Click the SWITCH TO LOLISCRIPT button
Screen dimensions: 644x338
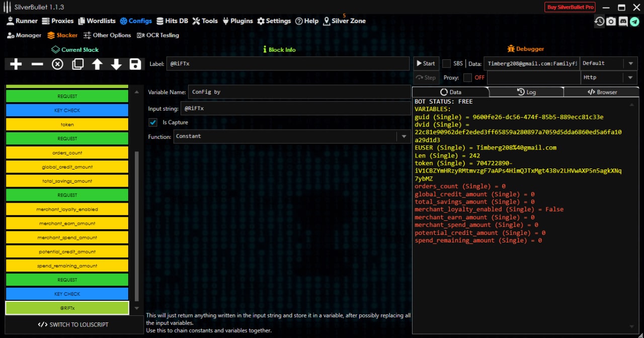pyautogui.click(x=73, y=324)
